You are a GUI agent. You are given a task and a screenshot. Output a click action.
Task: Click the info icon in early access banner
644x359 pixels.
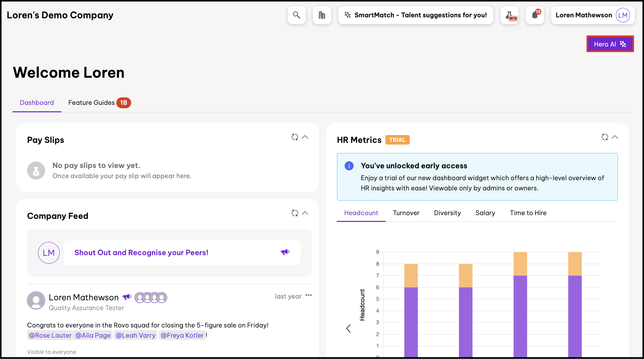(x=349, y=166)
